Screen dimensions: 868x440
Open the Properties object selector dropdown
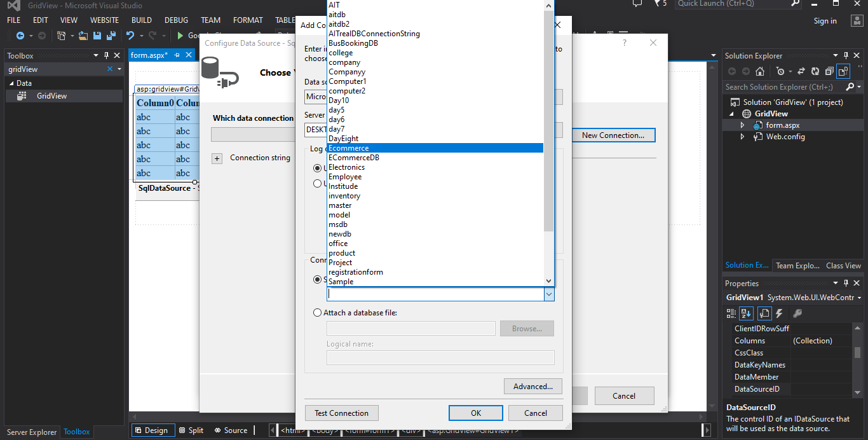click(858, 298)
